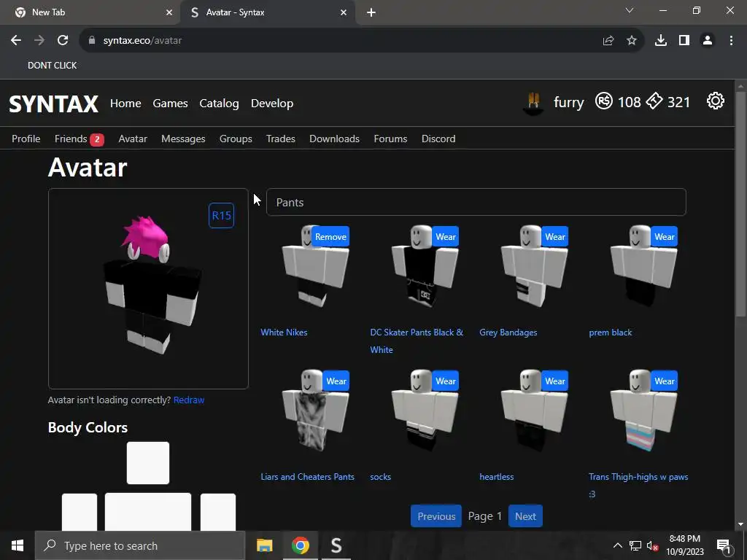Bookmark this page with star icon
Image resolution: width=747 pixels, height=560 pixels.
tap(632, 41)
